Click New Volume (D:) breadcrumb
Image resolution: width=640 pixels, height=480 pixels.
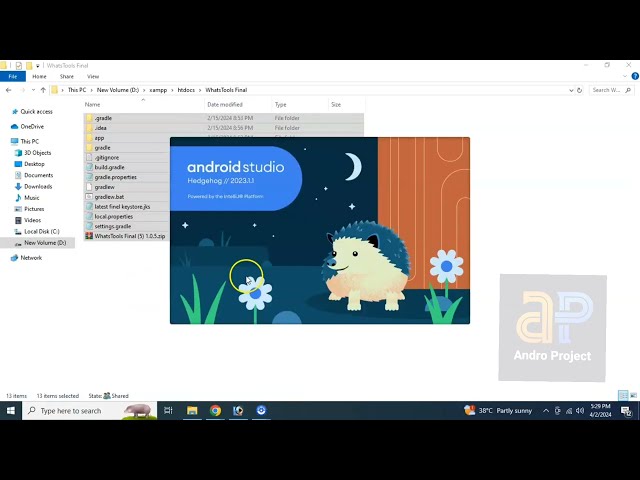pyautogui.click(x=118, y=90)
